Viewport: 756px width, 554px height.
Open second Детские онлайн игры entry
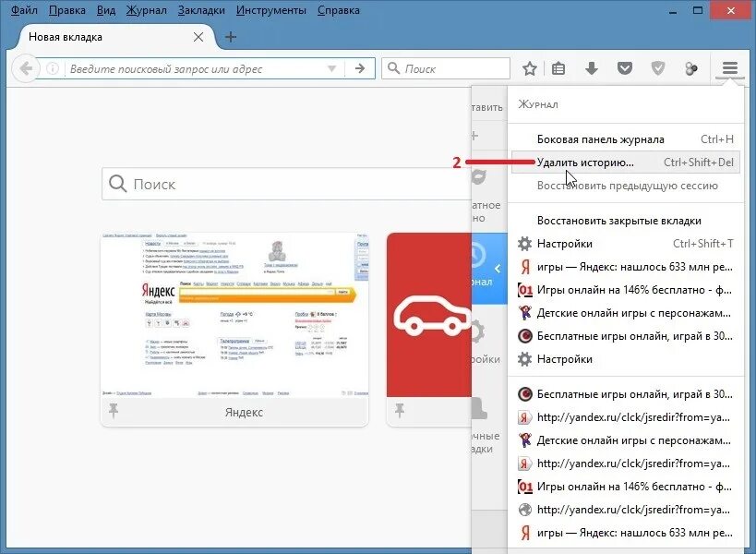[625, 440]
